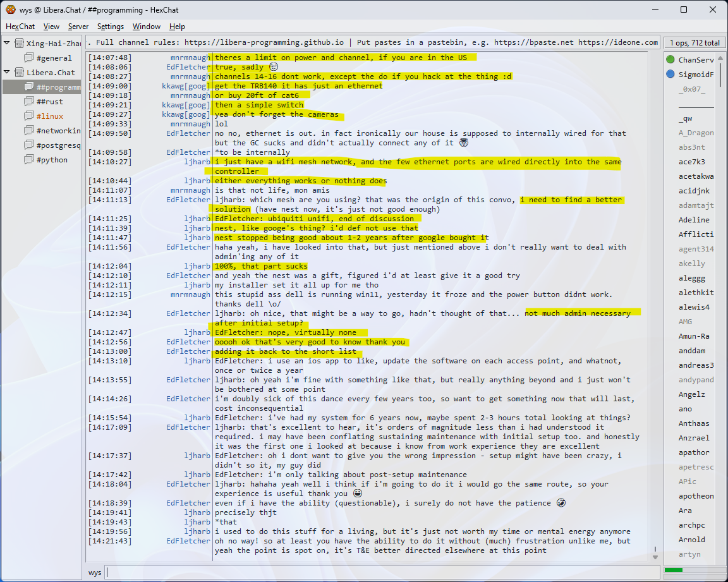Focus the message input box
The image size is (728, 582).
pos(379,573)
